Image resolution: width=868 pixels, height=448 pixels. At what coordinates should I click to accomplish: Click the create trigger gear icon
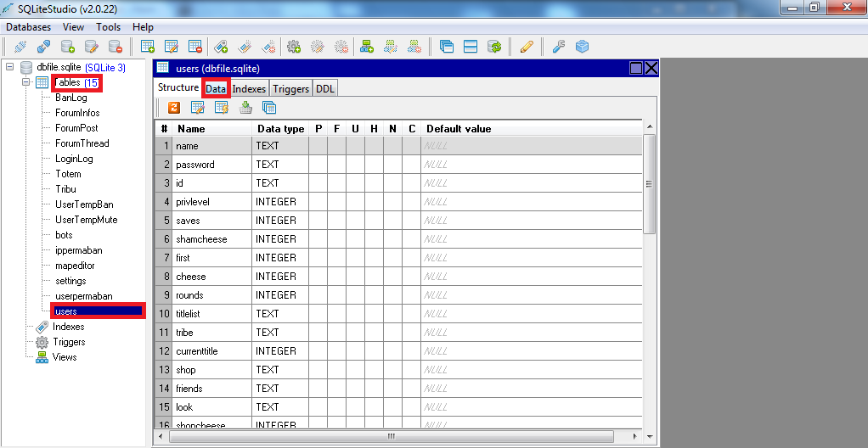tap(294, 47)
